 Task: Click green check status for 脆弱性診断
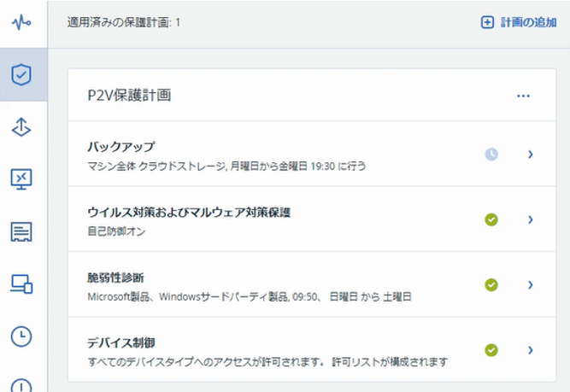tap(491, 285)
